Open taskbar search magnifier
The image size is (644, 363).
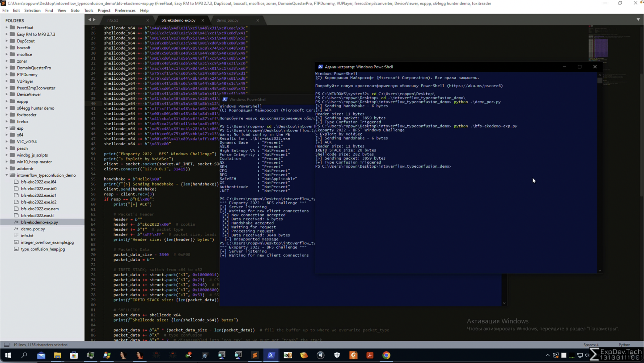click(24, 355)
